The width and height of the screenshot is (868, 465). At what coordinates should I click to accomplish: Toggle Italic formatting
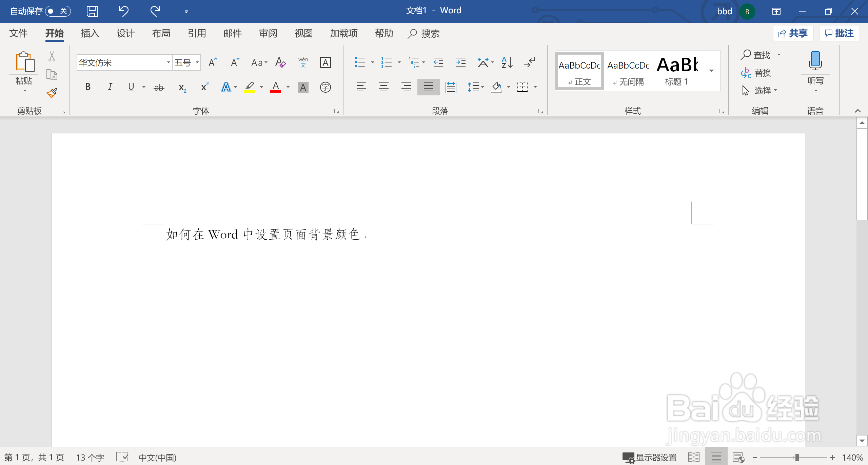click(x=110, y=87)
